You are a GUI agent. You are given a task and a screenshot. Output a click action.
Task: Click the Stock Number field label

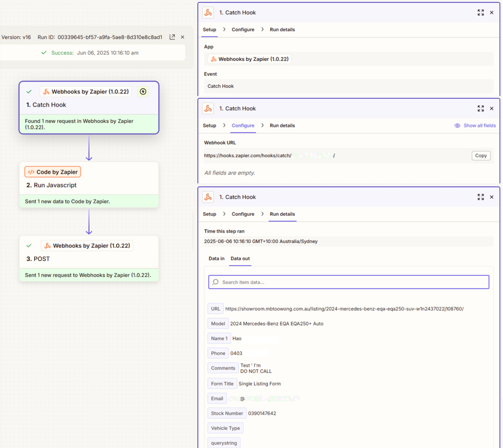coord(227,413)
